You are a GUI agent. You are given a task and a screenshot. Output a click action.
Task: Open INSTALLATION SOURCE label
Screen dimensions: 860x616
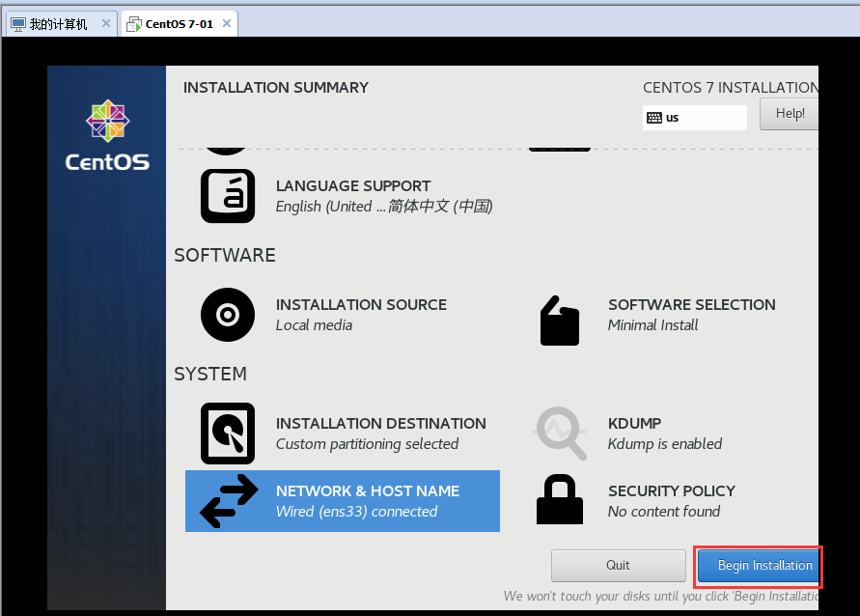pyautogui.click(x=361, y=304)
